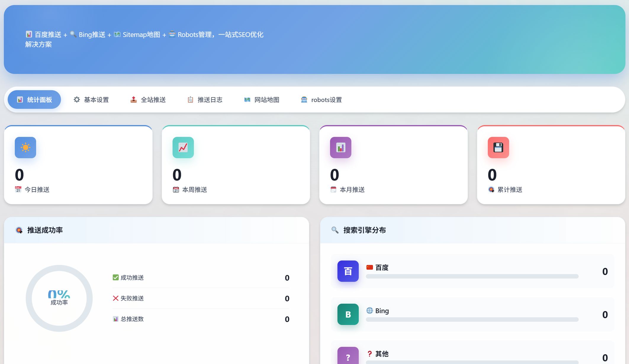The width and height of the screenshot is (629, 364).
Task: Click the calendar icon beside 本周推送
Action: click(x=176, y=190)
